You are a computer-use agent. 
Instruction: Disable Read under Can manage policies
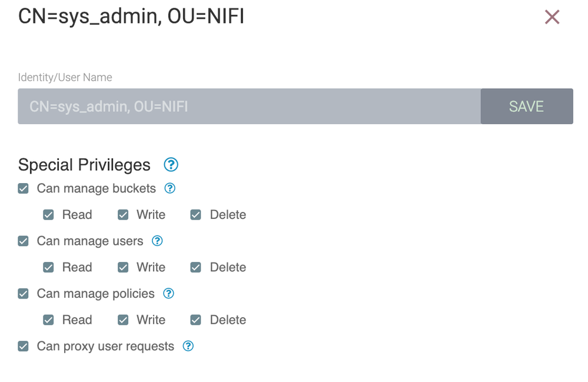48,320
